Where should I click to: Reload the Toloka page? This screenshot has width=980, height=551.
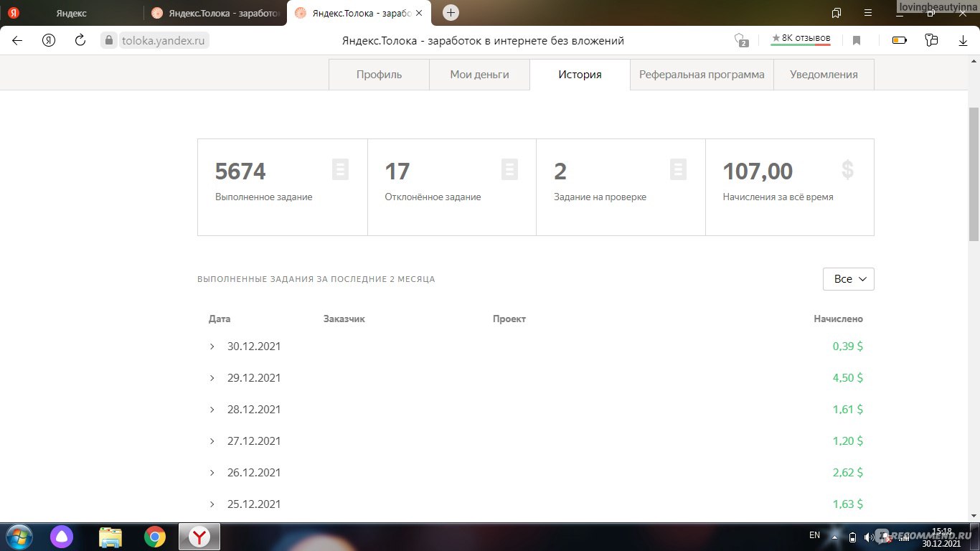80,40
